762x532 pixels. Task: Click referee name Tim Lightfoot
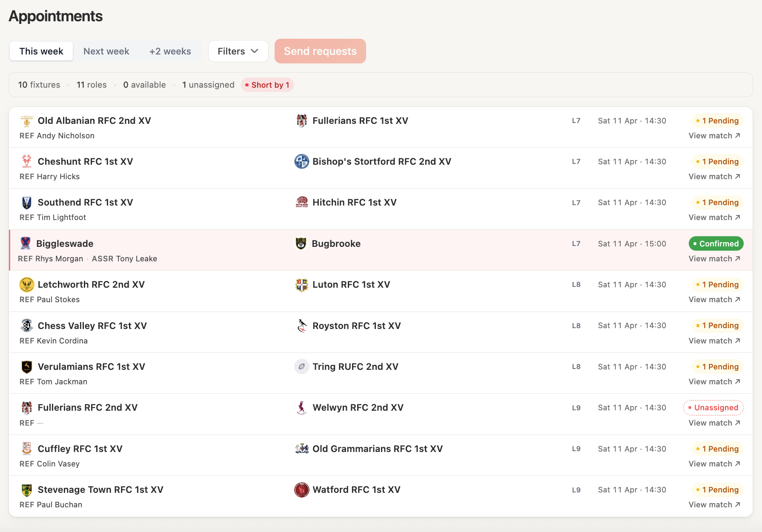(61, 217)
